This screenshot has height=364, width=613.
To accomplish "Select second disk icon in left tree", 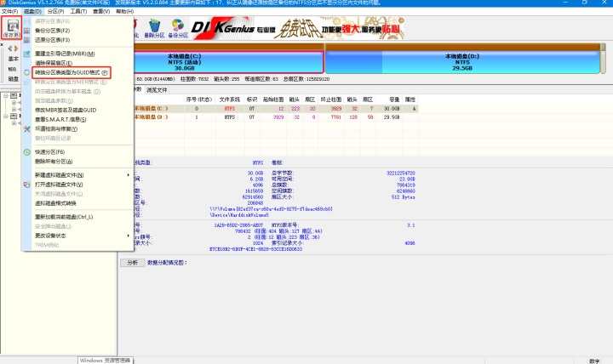I will click(14, 117).
